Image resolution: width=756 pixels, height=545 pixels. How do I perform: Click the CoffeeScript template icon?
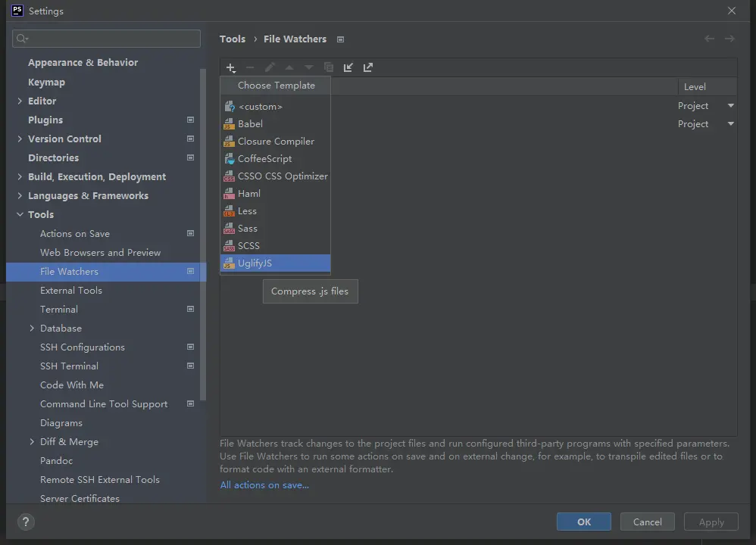coord(229,158)
